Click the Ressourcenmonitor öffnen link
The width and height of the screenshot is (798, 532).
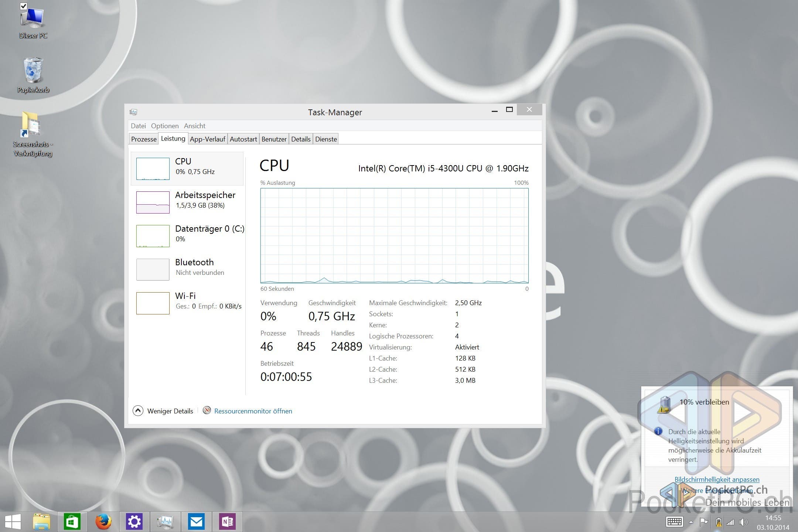pos(253,411)
